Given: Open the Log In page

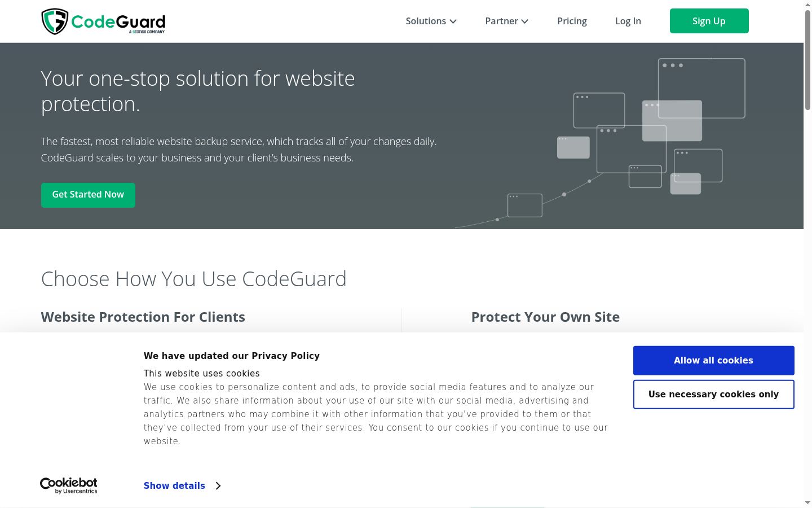Looking at the screenshot, I should pyautogui.click(x=628, y=21).
